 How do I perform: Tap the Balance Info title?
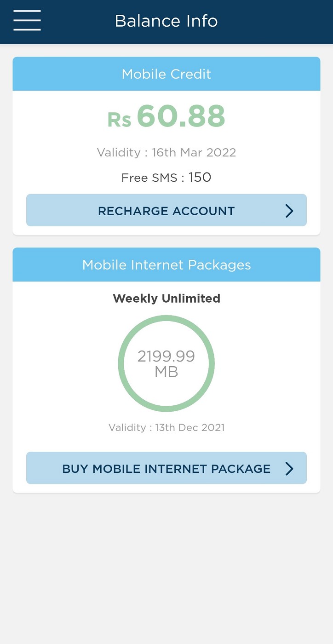pyautogui.click(x=166, y=21)
